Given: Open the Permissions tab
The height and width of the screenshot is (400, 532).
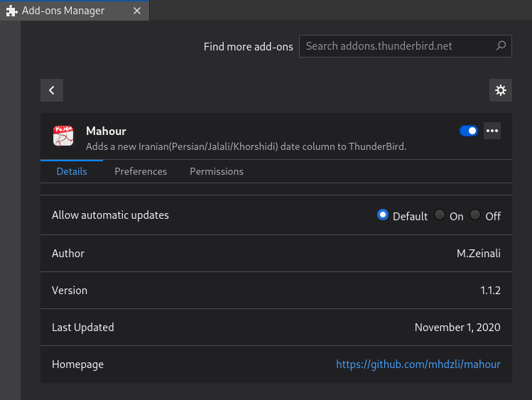Looking at the screenshot, I should point(217,171).
